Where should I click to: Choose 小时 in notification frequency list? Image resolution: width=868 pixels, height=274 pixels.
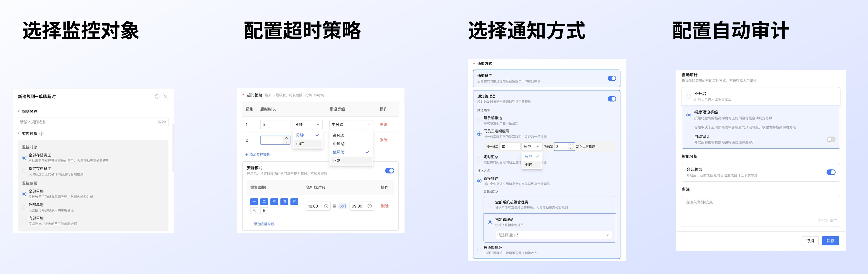point(532,165)
